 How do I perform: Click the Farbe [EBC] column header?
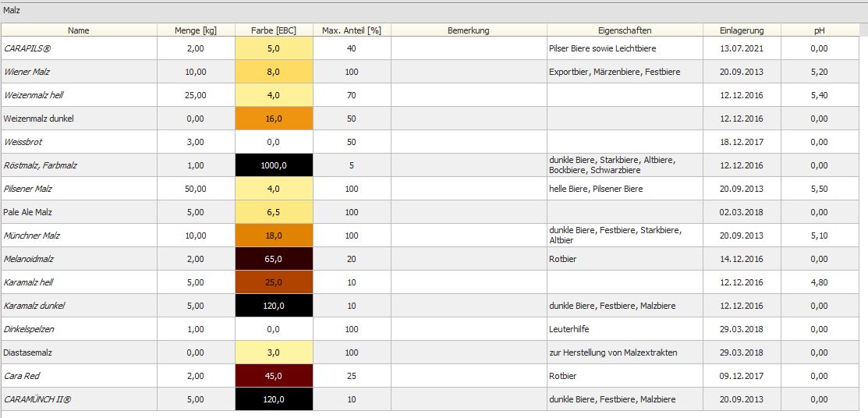click(x=274, y=30)
